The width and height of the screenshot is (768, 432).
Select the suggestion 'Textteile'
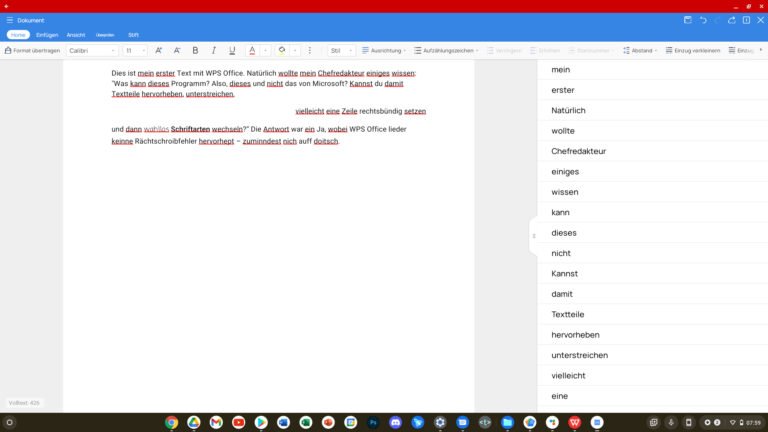coord(652,314)
